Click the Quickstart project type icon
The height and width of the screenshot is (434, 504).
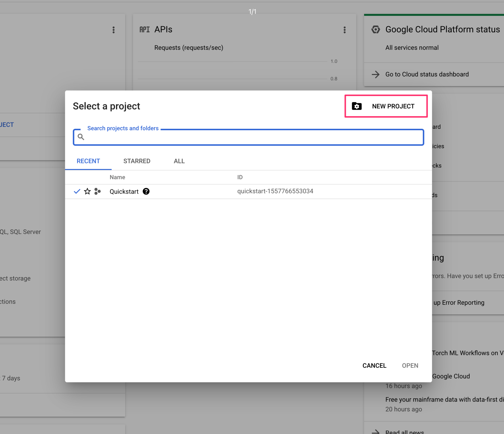98,191
